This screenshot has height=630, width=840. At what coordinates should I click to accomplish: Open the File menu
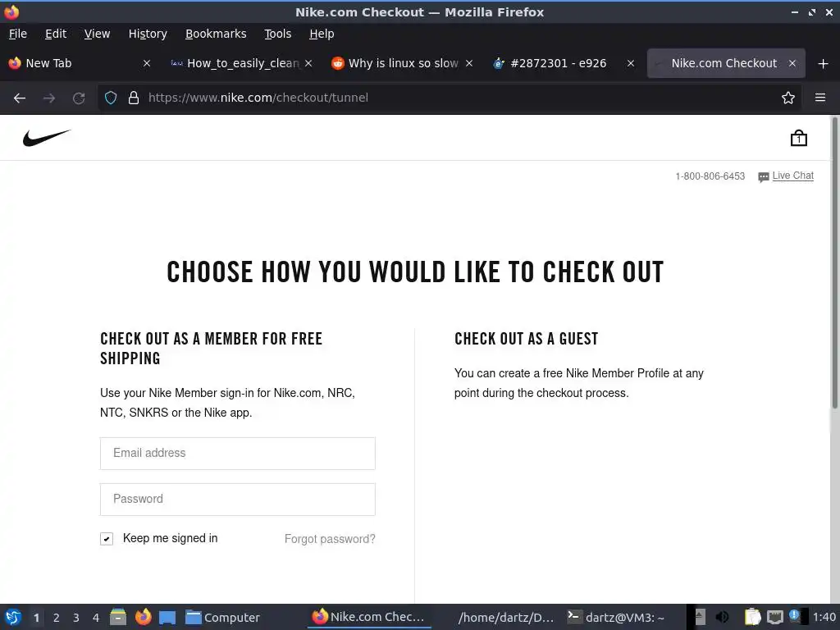click(18, 34)
